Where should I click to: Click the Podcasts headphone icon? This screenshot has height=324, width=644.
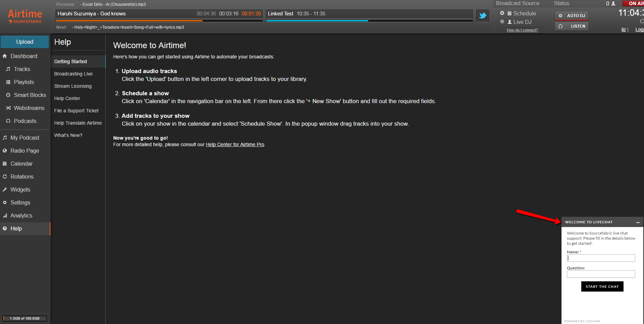click(8, 121)
